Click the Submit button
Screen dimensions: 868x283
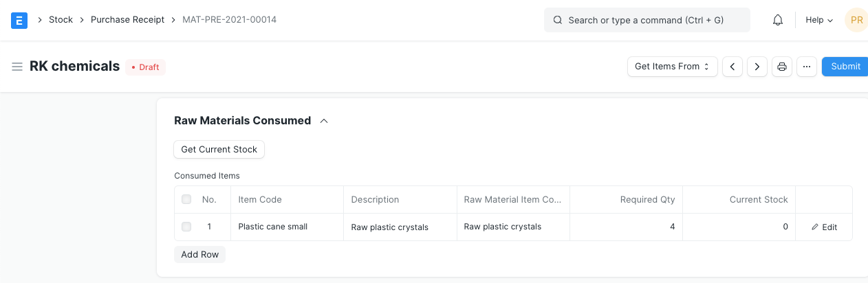845,67
